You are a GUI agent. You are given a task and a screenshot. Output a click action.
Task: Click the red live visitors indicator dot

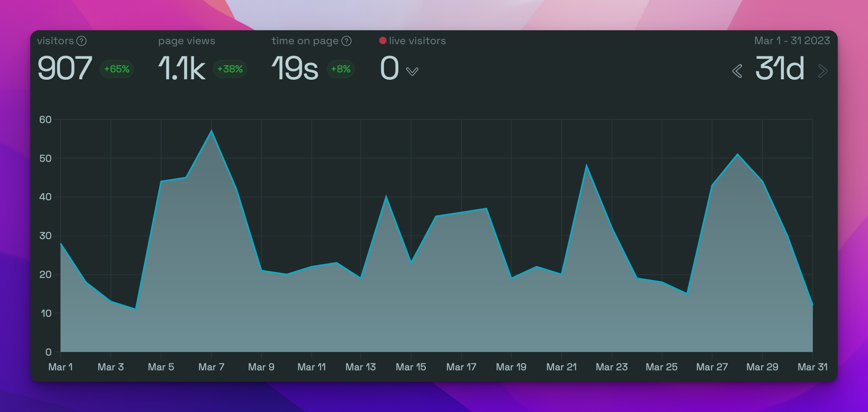click(x=383, y=40)
